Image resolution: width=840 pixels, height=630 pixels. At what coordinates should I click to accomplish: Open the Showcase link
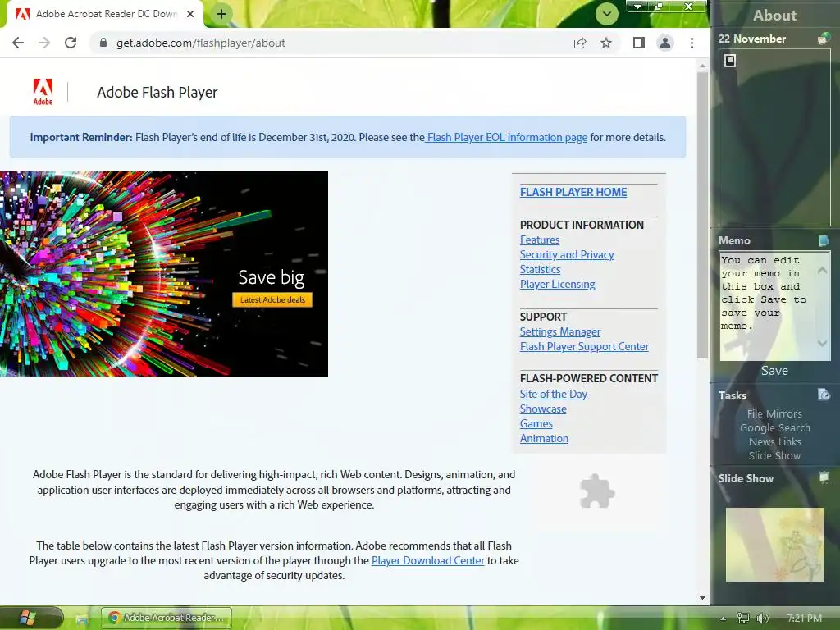click(x=543, y=409)
